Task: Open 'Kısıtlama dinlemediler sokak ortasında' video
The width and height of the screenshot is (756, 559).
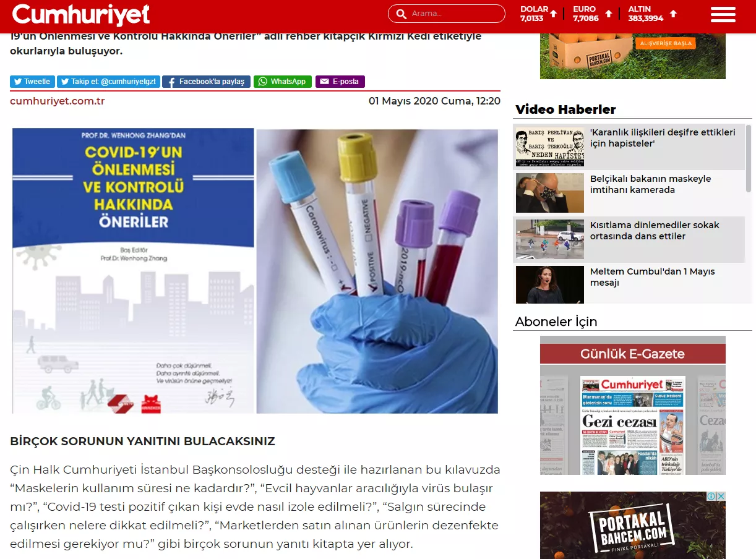Action: pos(654,231)
